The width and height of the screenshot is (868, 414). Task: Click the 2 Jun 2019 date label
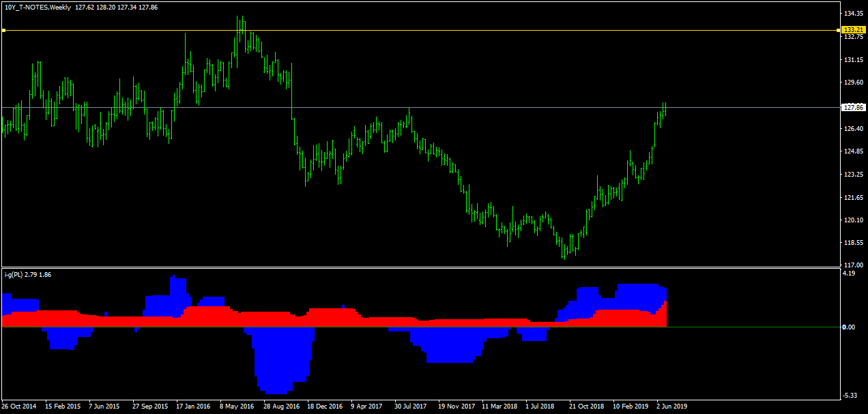coord(672,406)
